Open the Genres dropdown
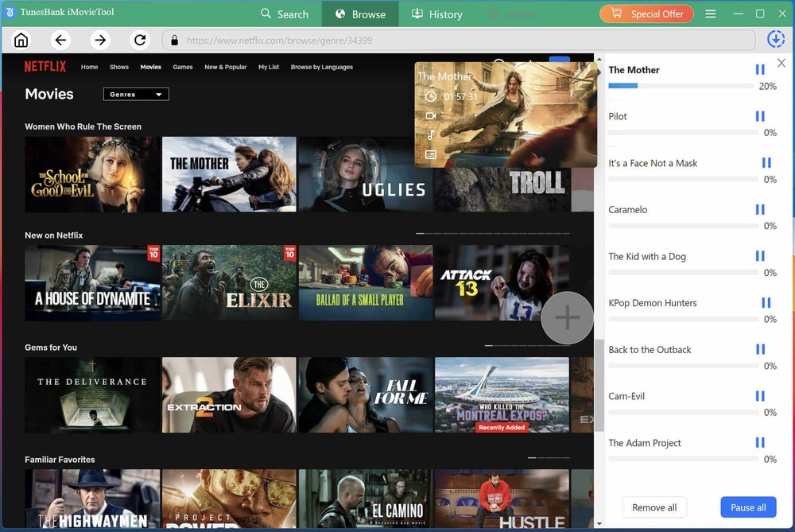795x532 pixels. (x=135, y=94)
